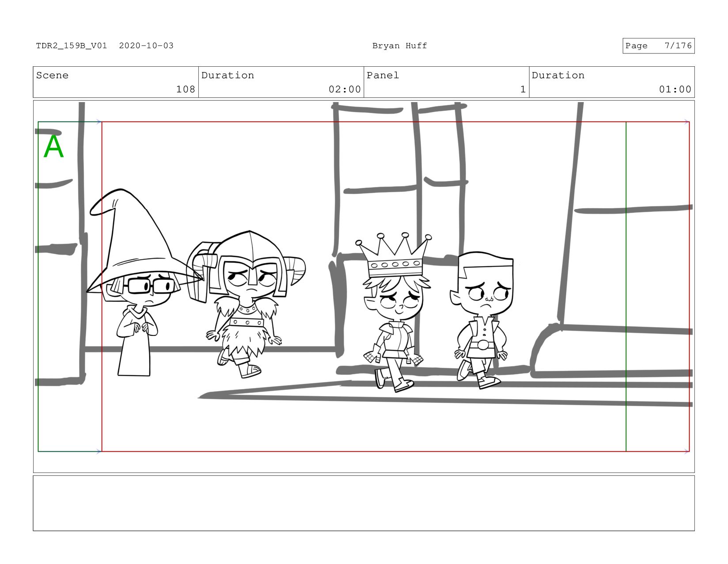
Task: Click the character wearing the crown
Action: tap(394, 312)
